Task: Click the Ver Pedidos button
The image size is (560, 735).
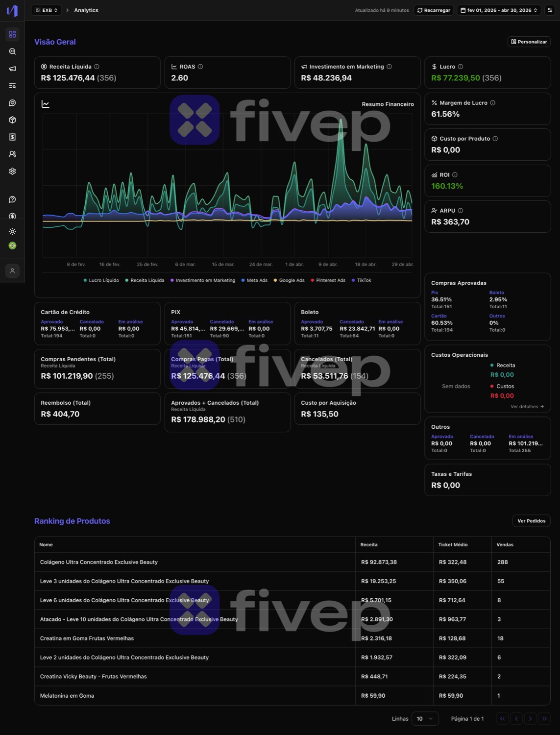Action: pos(532,521)
